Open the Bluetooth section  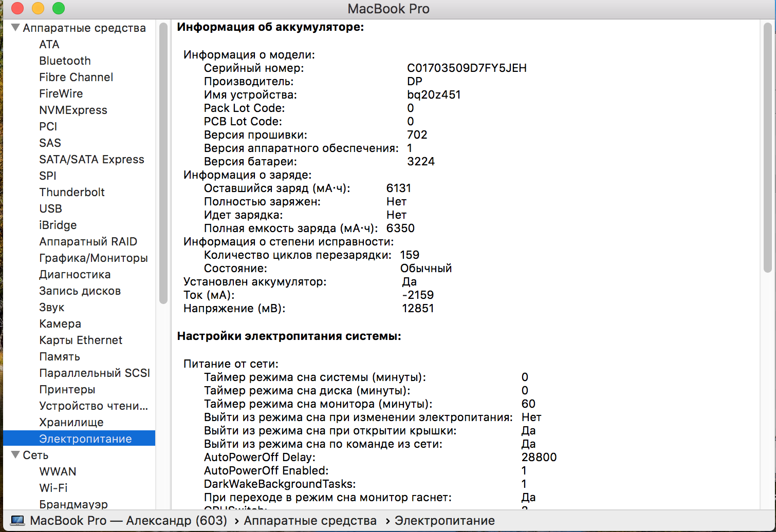pyautogui.click(x=65, y=61)
